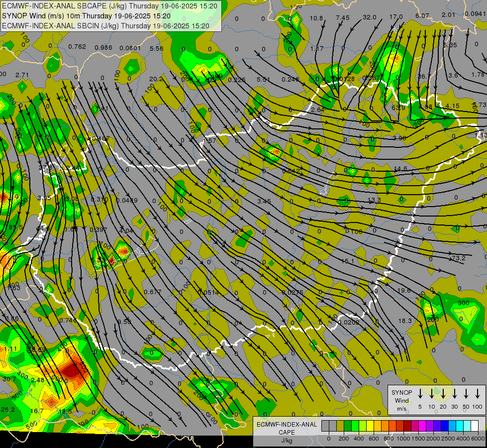Click the map value 20.2

[x=156, y=79]
